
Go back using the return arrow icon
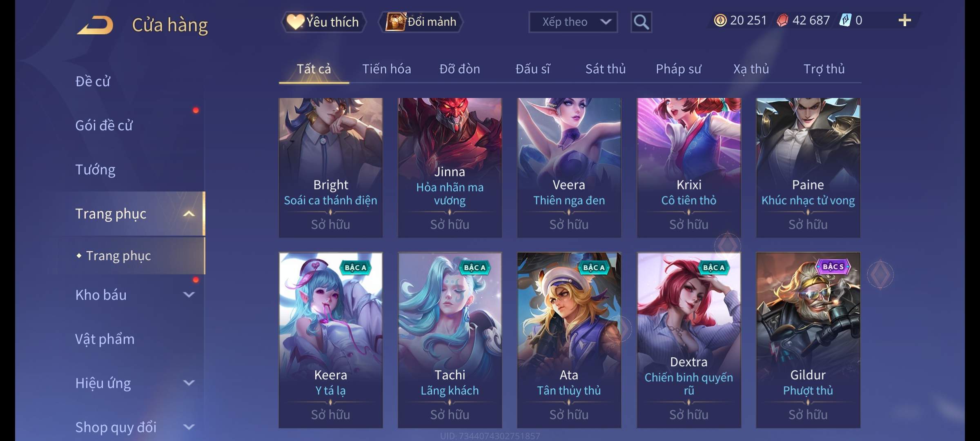(x=95, y=25)
